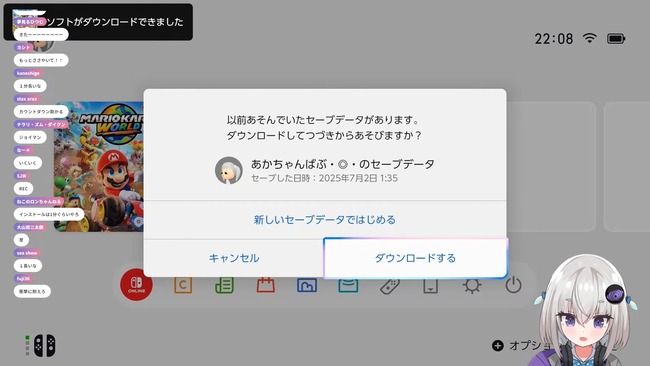Select the Mario Kart World game tile

pyautogui.click(x=99, y=167)
